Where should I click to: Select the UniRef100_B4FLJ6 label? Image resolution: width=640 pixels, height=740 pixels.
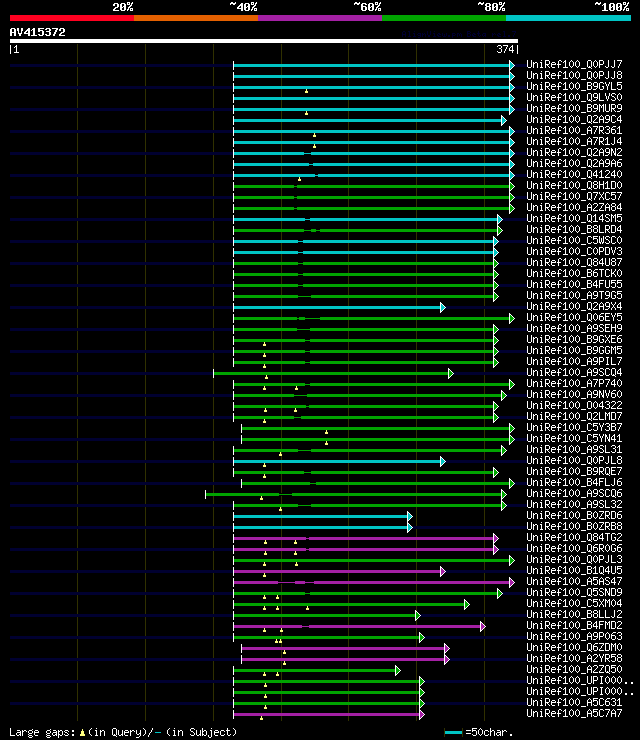[x=574, y=482]
